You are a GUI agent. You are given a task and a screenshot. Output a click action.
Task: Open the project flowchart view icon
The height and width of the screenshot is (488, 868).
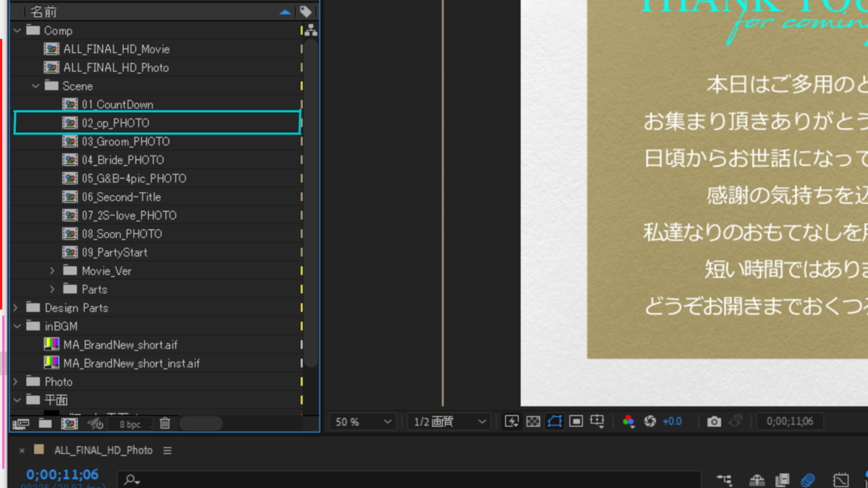(311, 30)
